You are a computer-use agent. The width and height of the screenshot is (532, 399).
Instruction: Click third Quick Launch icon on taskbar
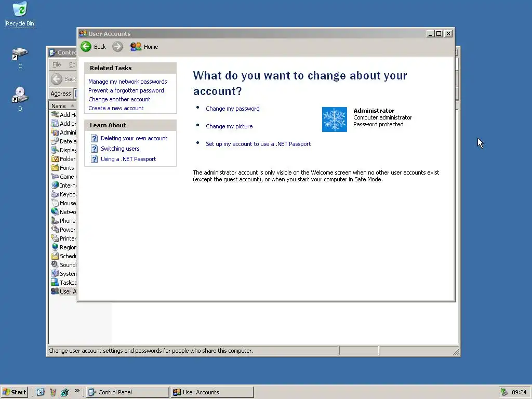(64, 392)
